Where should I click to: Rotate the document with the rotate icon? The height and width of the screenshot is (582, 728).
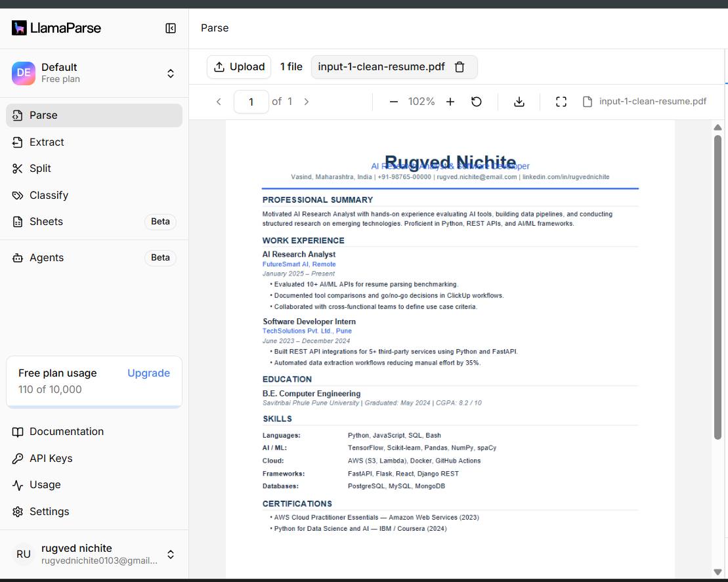[477, 102]
